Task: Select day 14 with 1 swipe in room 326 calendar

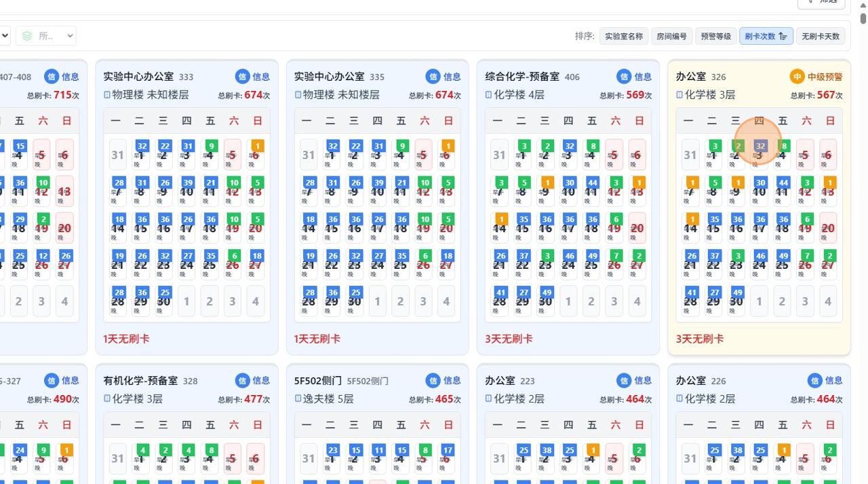Action: coord(690,228)
